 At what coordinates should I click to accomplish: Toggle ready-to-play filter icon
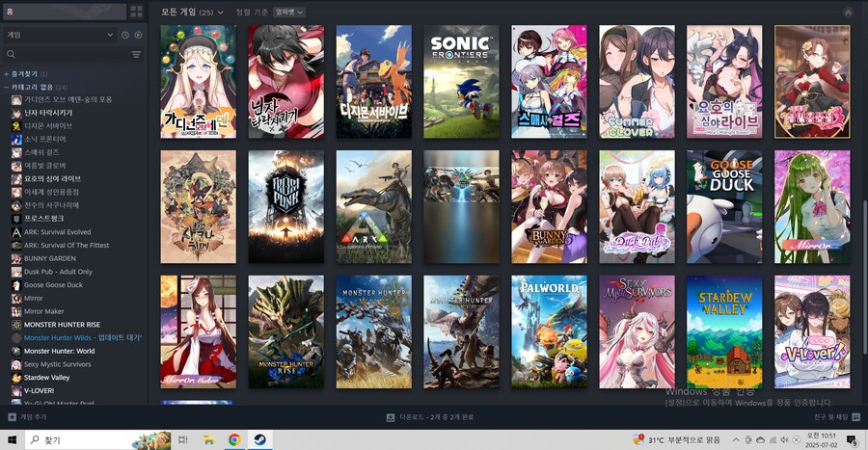click(138, 35)
